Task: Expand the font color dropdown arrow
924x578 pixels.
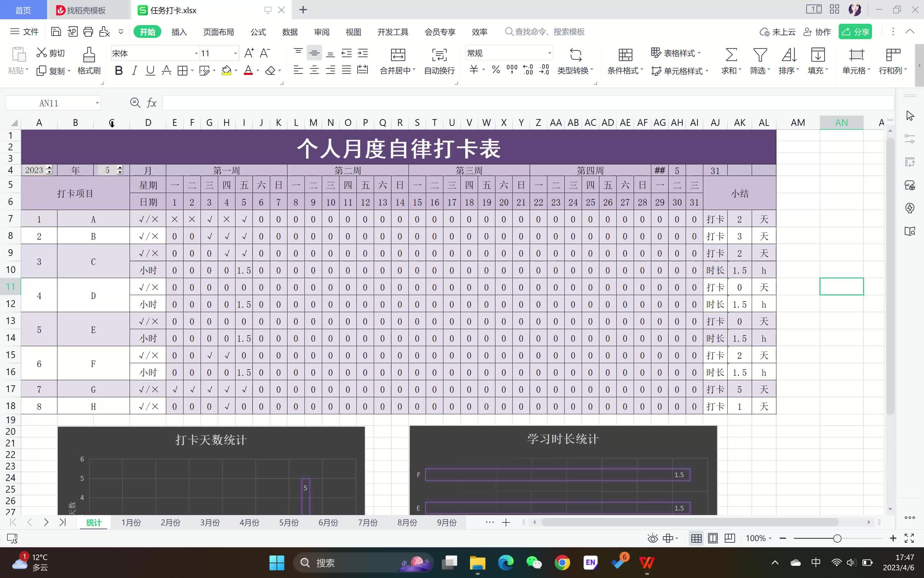Action: pos(258,71)
